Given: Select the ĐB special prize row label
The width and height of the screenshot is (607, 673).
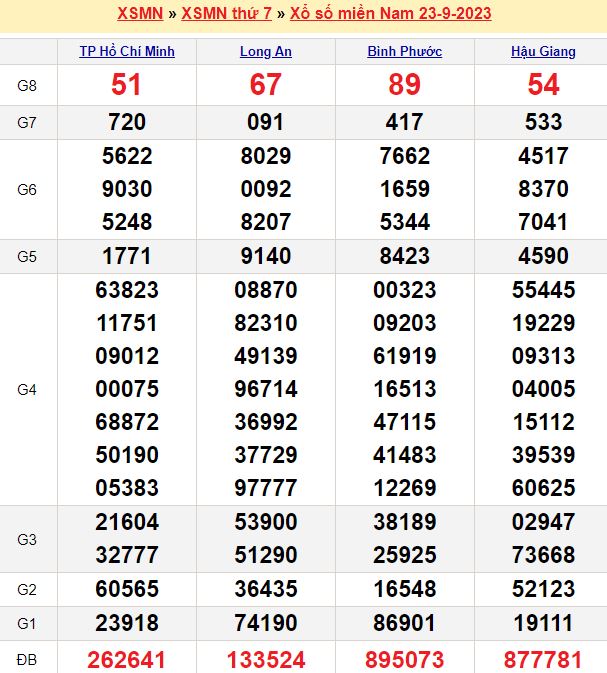Looking at the screenshot, I should [x=28, y=658].
